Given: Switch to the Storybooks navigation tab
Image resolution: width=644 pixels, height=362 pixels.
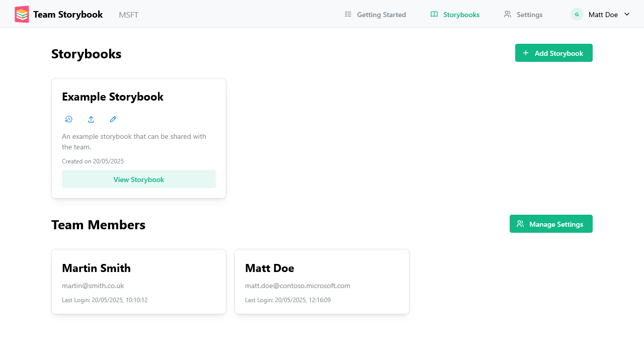Looking at the screenshot, I should click(x=461, y=15).
